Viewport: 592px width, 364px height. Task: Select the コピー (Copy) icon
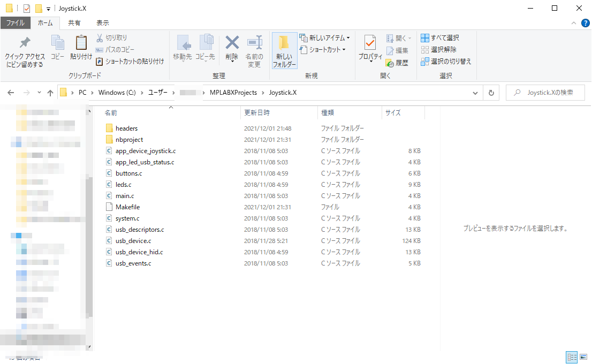tap(57, 45)
